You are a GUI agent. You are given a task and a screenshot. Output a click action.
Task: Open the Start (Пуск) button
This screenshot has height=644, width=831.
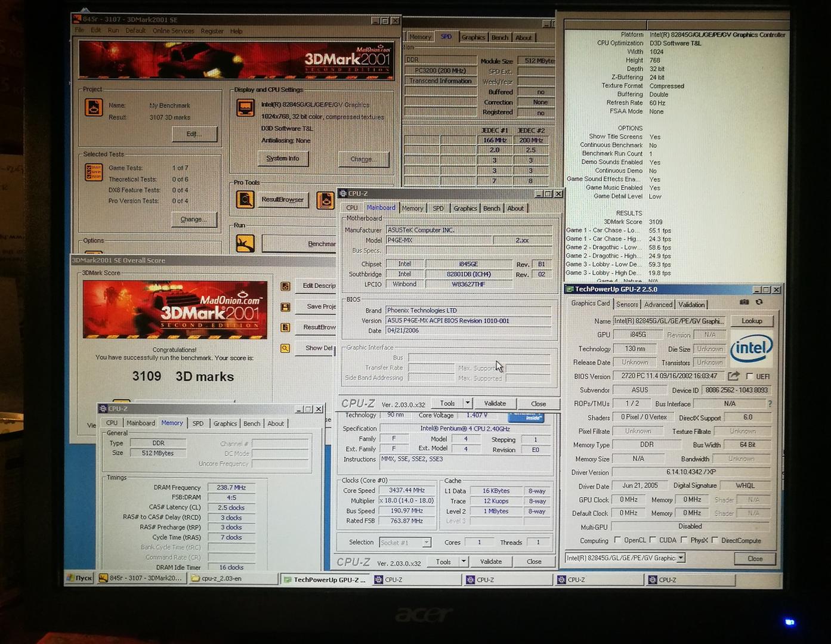point(79,578)
